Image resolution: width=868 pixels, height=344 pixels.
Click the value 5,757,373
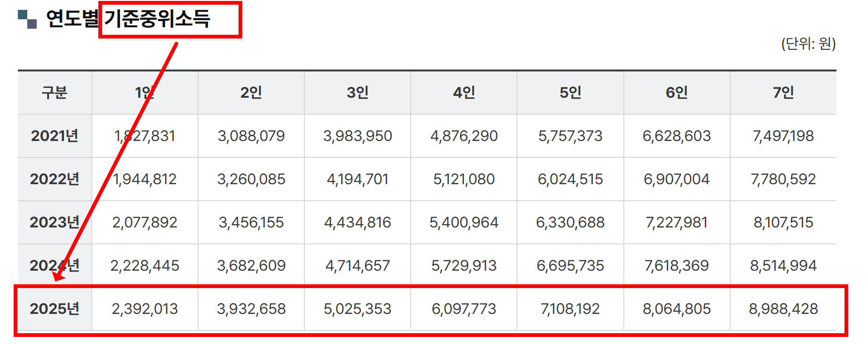click(x=570, y=136)
